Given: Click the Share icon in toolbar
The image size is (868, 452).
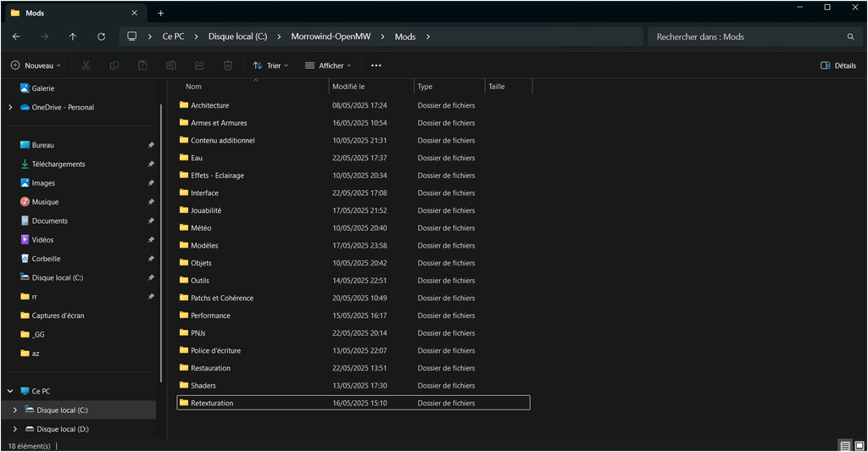Looking at the screenshot, I should pos(199,65).
